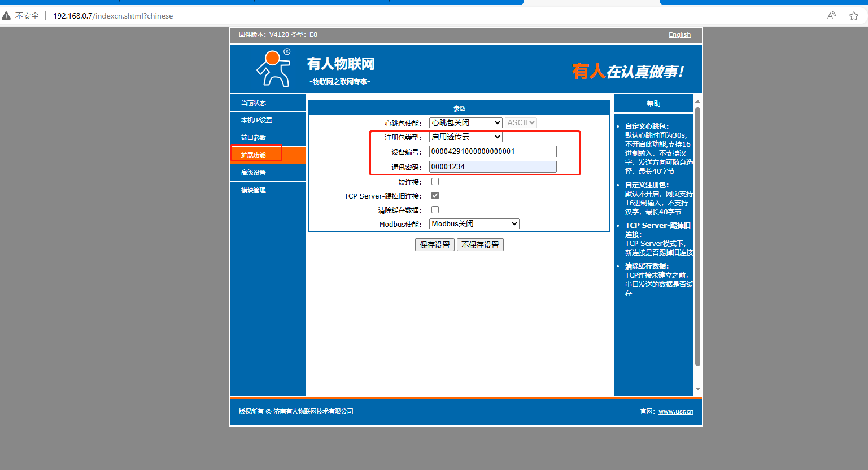Open the Modbus使能 dropdown
The width and height of the screenshot is (868, 470).
(474, 224)
